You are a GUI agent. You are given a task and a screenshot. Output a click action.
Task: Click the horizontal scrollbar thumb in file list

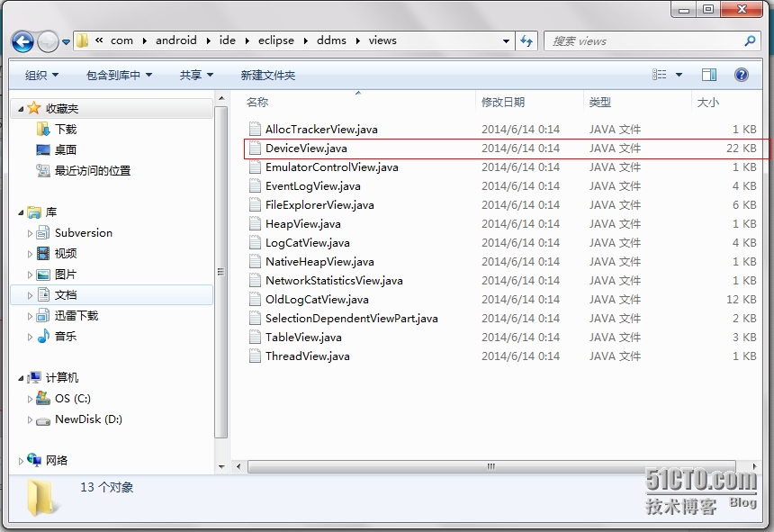point(491,466)
